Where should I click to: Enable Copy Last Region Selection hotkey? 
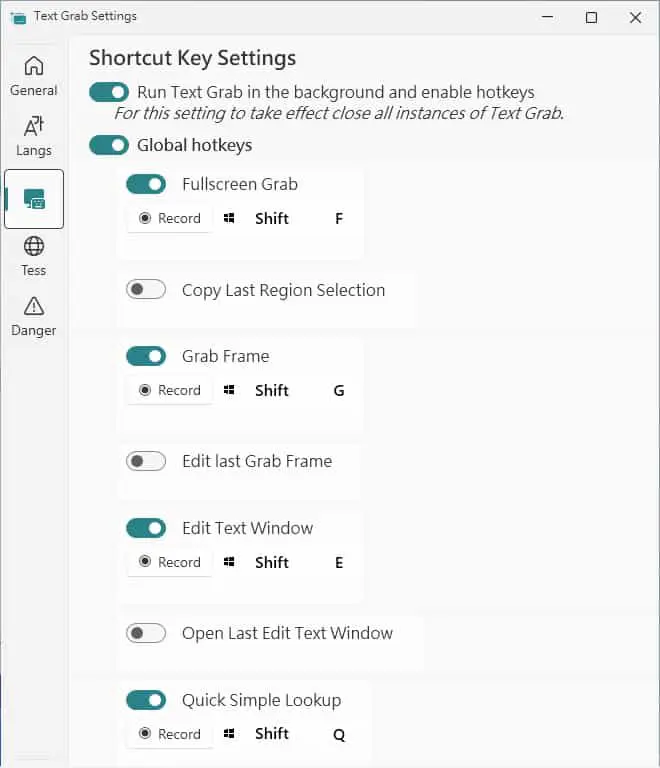146,289
